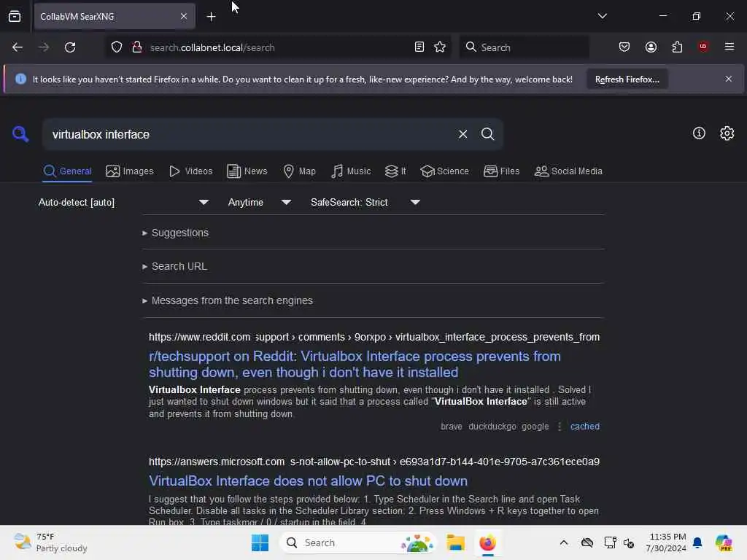Expand Messages from the search engines

coord(228,301)
